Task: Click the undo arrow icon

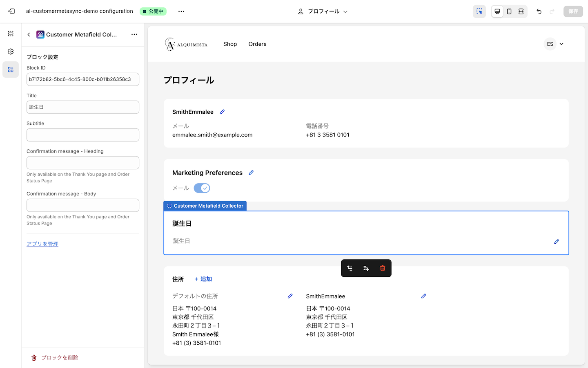Action: tap(539, 11)
